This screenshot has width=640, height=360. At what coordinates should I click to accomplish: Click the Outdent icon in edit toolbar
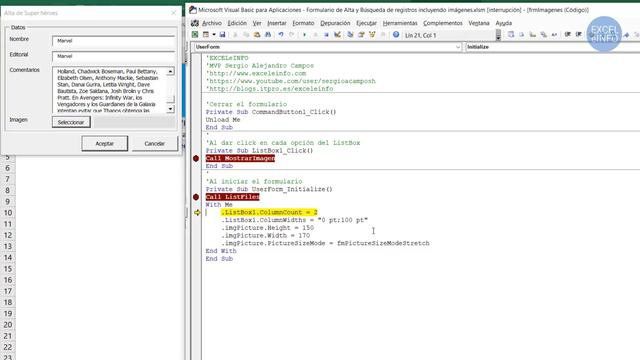pos(578,35)
